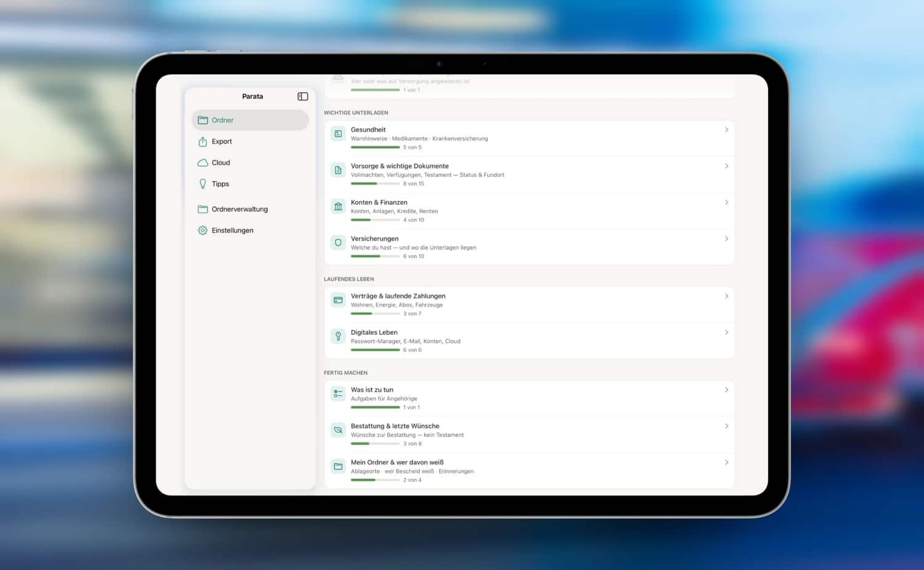The height and width of the screenshot is (570, 924).
Task: Expand the Mein Ordner & wer davon weiß chevron
Action: pos(727,462)
